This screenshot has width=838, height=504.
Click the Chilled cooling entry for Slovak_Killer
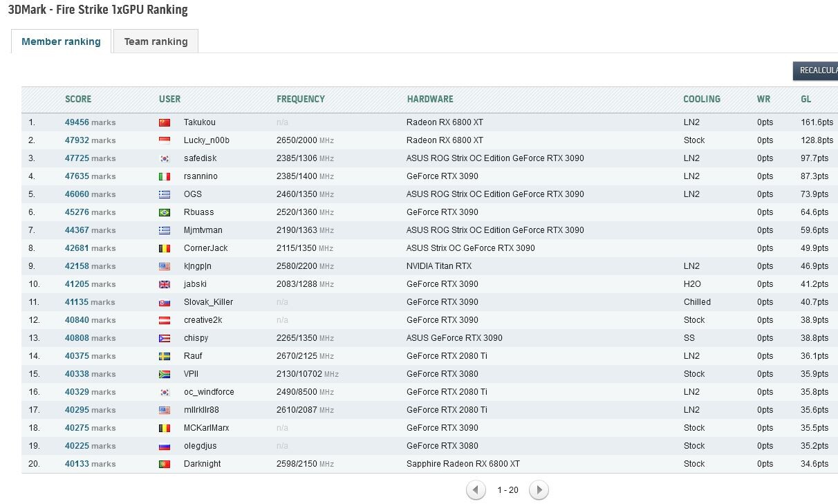coord(697,302)
